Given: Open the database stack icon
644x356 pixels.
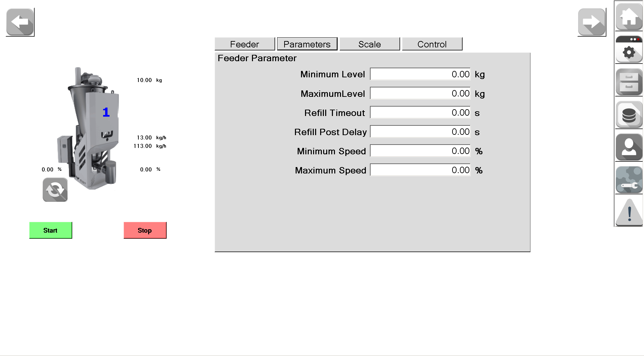Looking at the screenshot, I should pyautogui.click(x=629, y=115).
